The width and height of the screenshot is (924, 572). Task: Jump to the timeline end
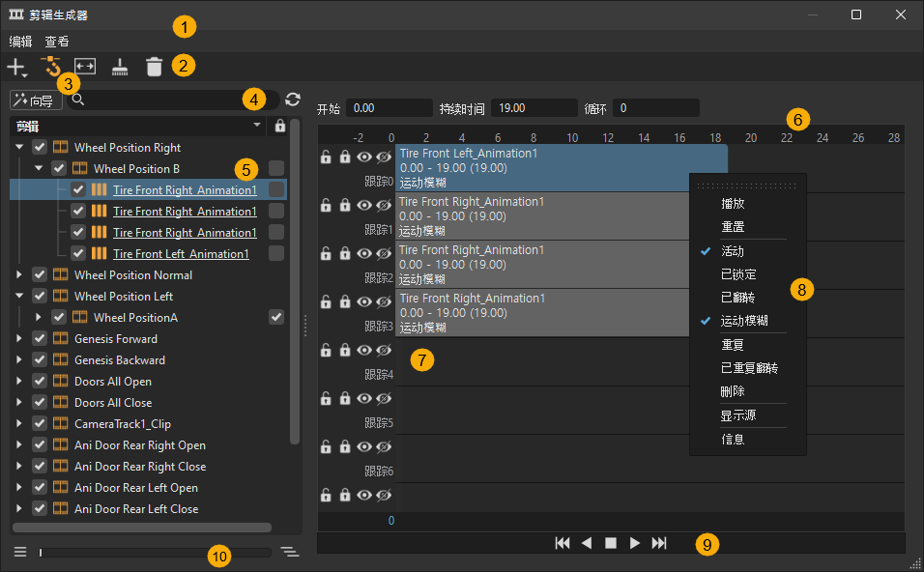[x=659, y=543]
